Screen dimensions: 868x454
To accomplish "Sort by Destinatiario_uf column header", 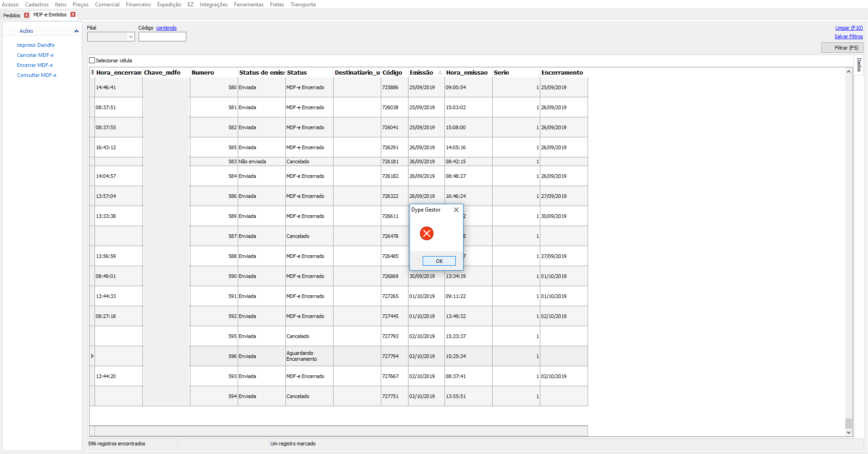I will pyautogui.click(x=357, y=73).
